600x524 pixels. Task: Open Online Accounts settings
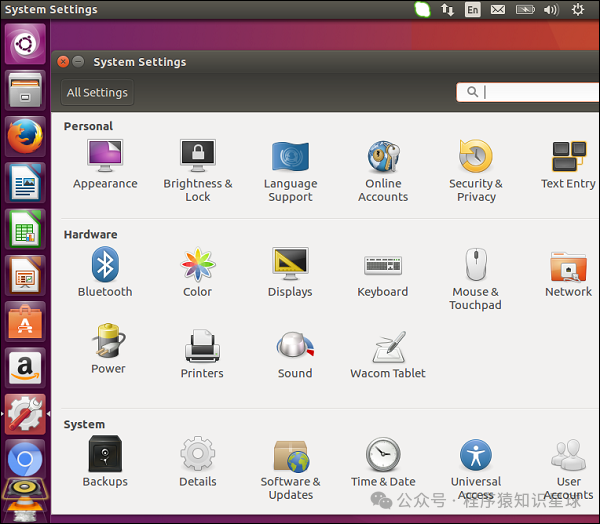383,171
